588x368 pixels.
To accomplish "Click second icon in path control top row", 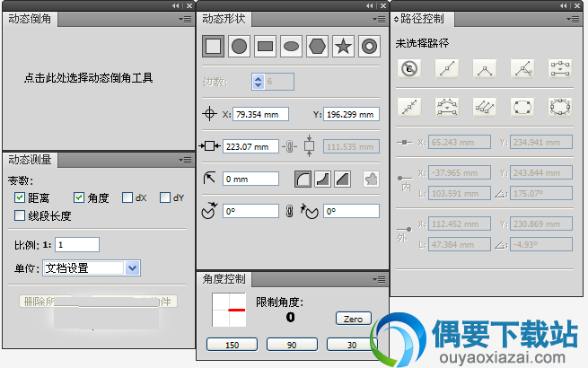I will click(447, 68).
